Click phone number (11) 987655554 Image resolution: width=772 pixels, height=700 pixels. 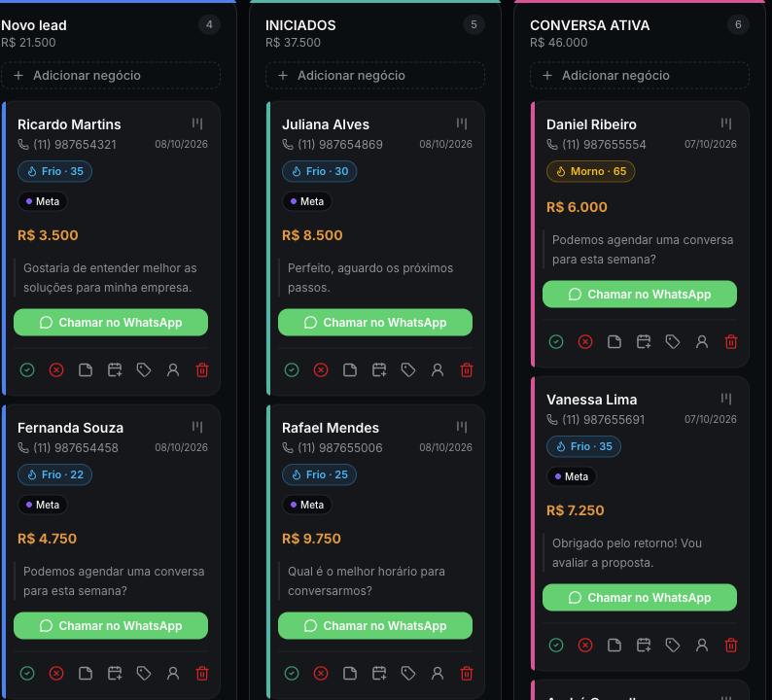604,144
